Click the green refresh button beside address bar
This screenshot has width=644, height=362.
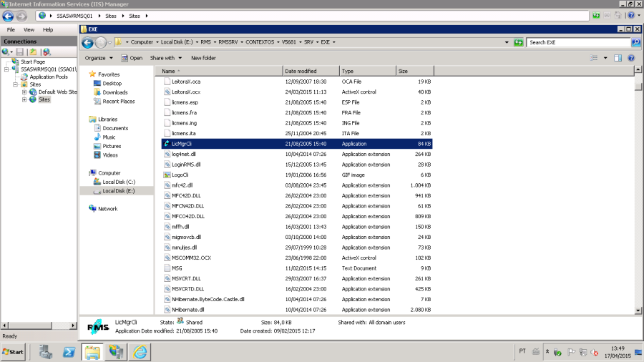click(518, 42)
